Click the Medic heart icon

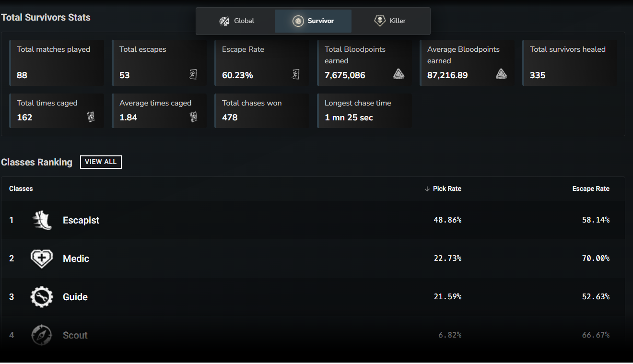pyautogui.click(x=42, y=258)
